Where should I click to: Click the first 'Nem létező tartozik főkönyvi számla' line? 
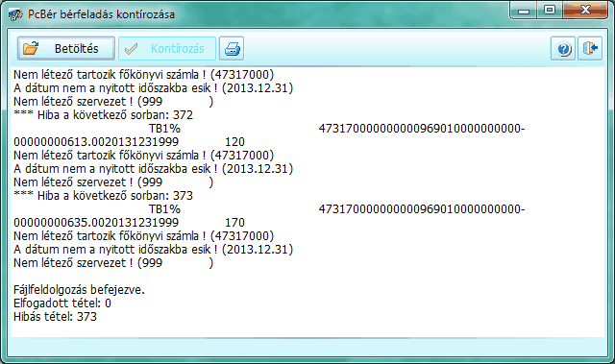click(143, 75)
